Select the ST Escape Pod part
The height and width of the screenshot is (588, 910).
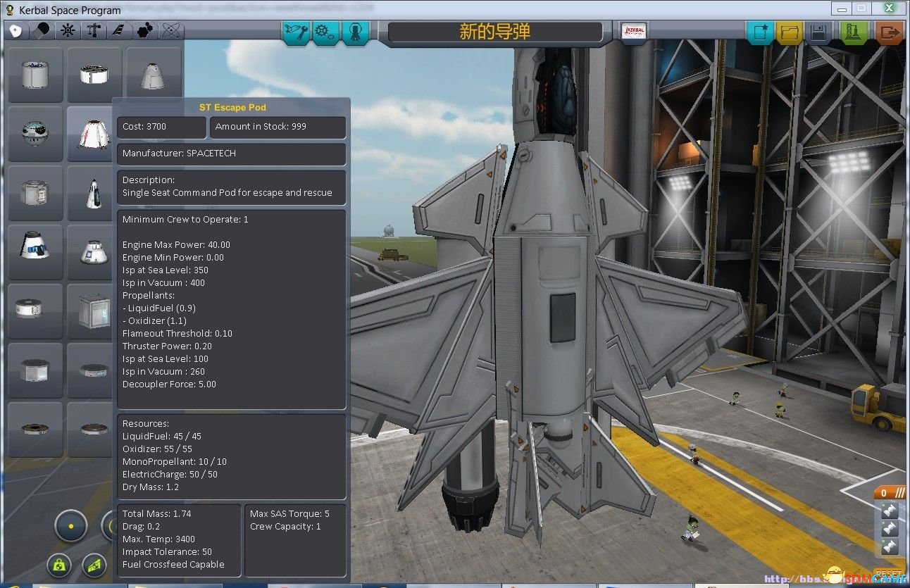point(92,134)
